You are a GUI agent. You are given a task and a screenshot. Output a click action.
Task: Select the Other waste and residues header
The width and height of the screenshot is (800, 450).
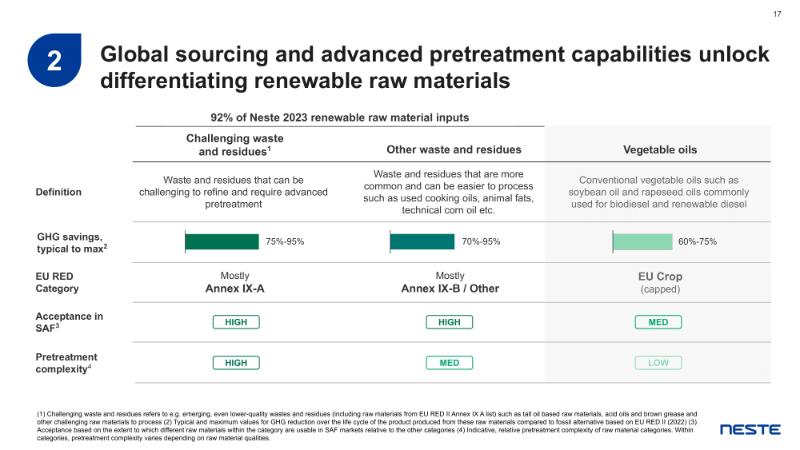[453, 150]
